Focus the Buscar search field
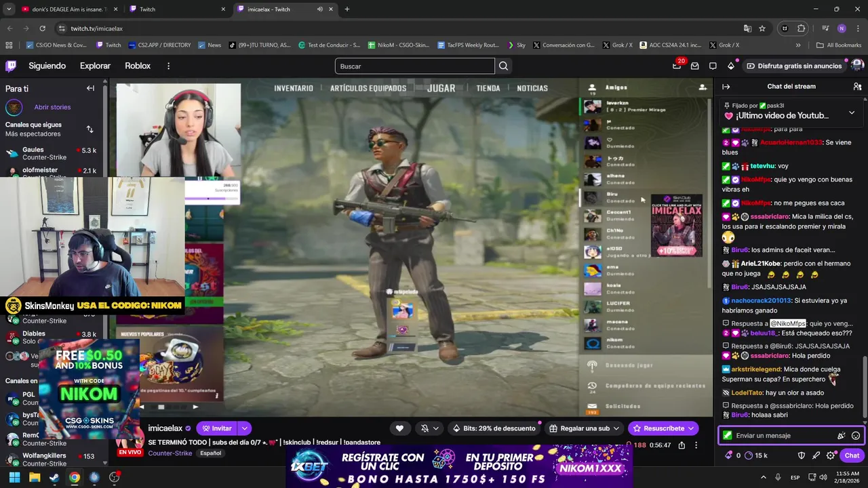 click(x=414, y=66)
